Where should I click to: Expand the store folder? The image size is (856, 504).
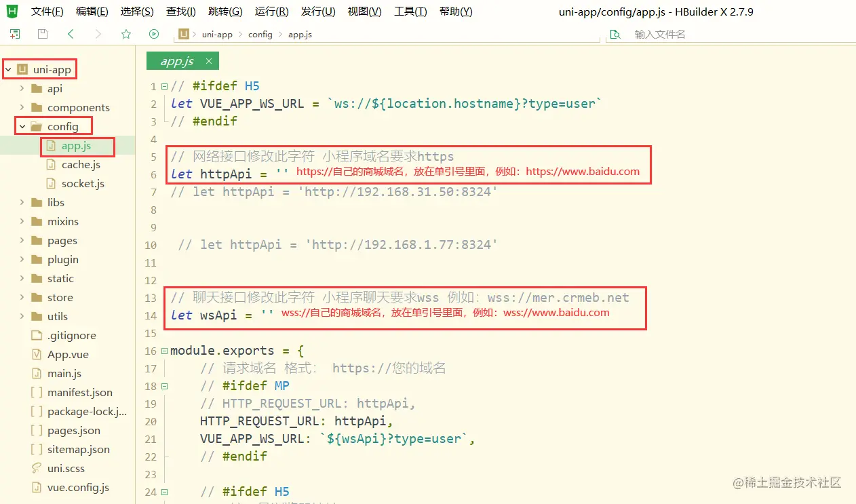tap(22, 297)
